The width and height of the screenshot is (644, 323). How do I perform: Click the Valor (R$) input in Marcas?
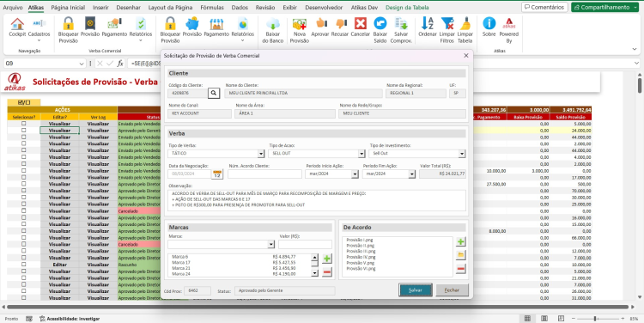[x=305, y=245]
